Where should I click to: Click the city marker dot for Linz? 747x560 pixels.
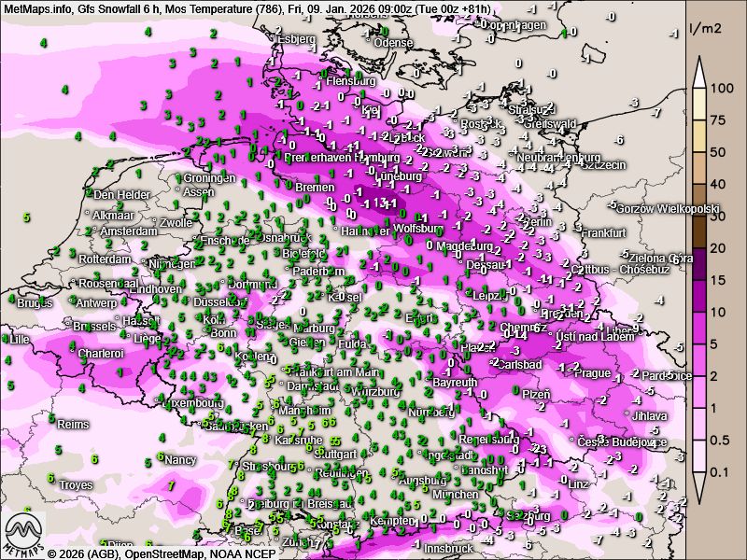pos(563,483)
